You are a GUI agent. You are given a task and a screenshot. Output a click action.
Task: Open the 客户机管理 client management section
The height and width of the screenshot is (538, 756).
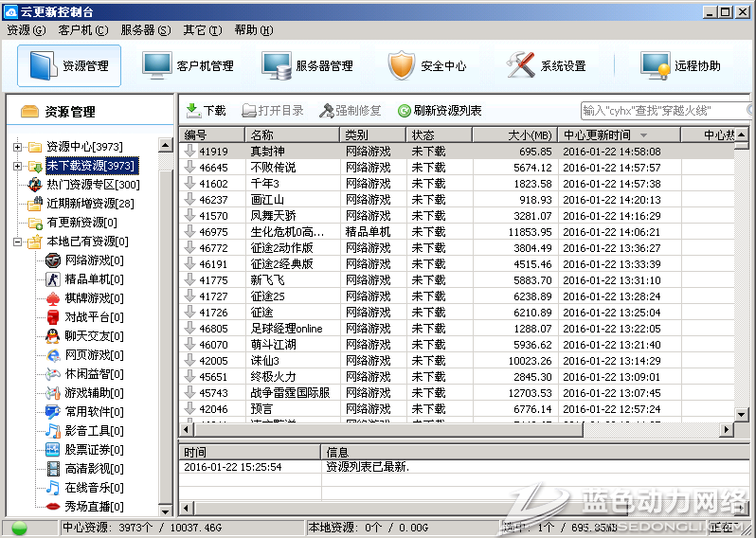point(188,66)
